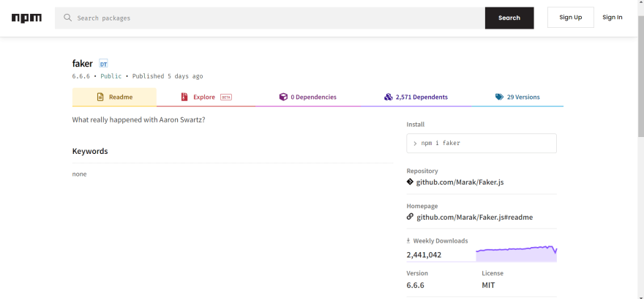
Task: Click the BETA badge on Explore
Action: [x=226, y=97]
